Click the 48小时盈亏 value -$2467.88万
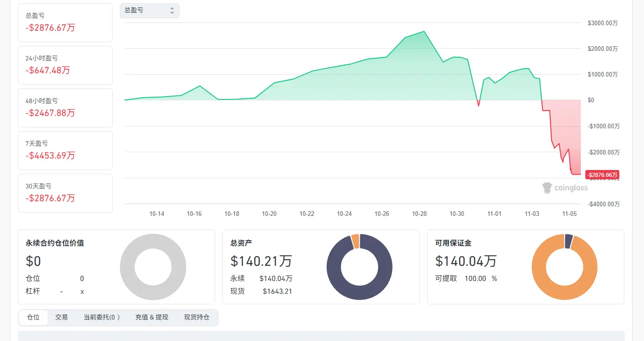 pos(50,113)
